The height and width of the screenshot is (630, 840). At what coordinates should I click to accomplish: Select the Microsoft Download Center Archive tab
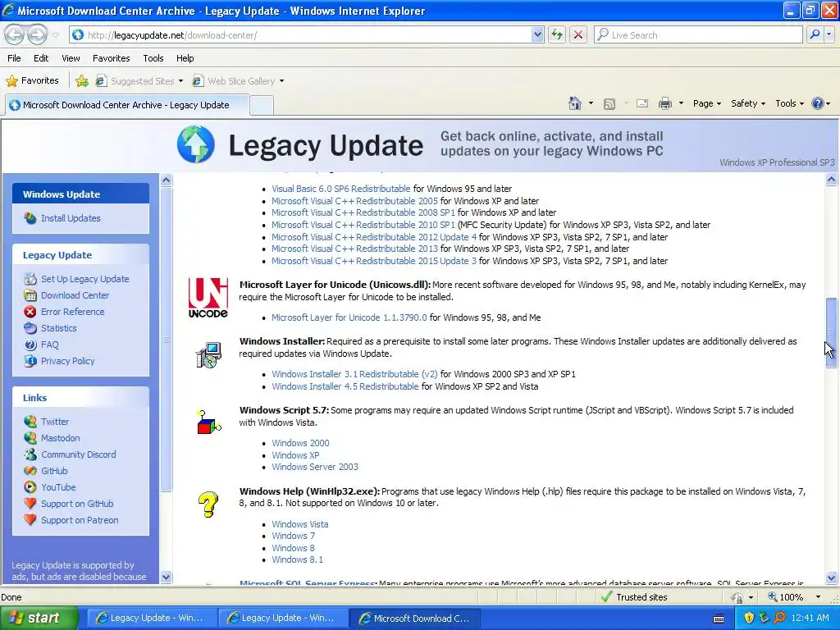coord(126,105)
